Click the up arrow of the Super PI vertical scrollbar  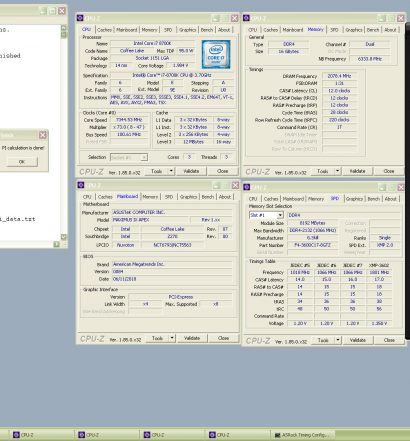pos(64,28)
